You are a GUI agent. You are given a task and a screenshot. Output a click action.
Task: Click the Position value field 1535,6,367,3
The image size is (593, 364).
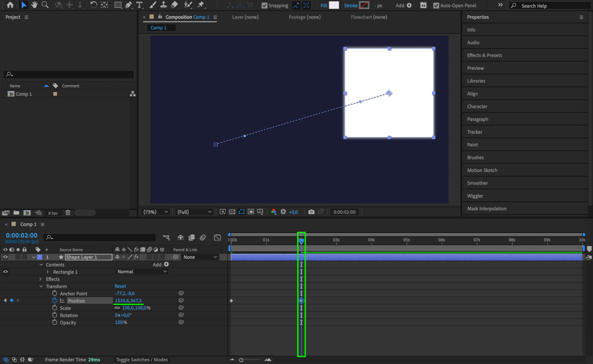(x=128, y=301)
